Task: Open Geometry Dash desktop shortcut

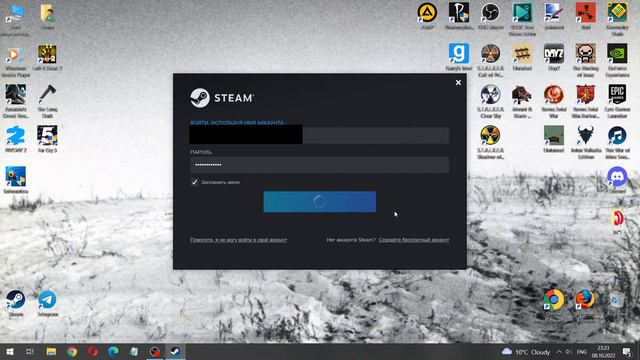Action: click(x=617, y=19)
